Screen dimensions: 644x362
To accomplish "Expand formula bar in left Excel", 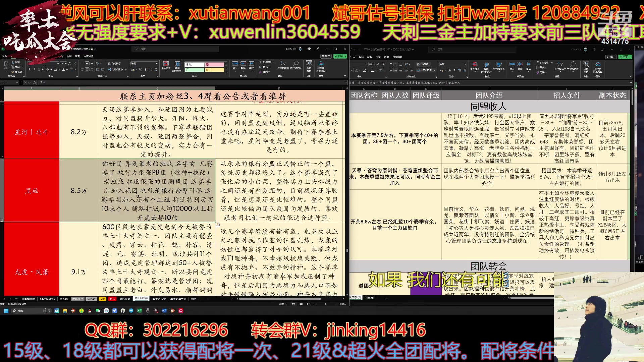I will click(346, 82).
